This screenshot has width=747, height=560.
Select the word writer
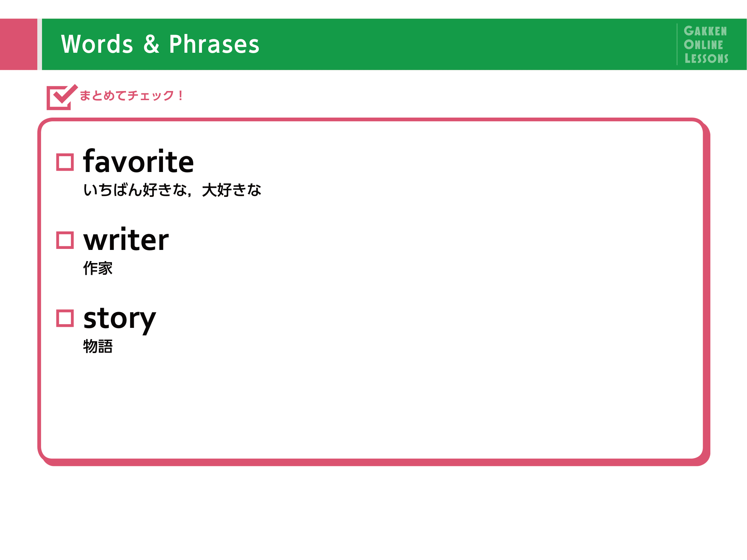point(126,239)
